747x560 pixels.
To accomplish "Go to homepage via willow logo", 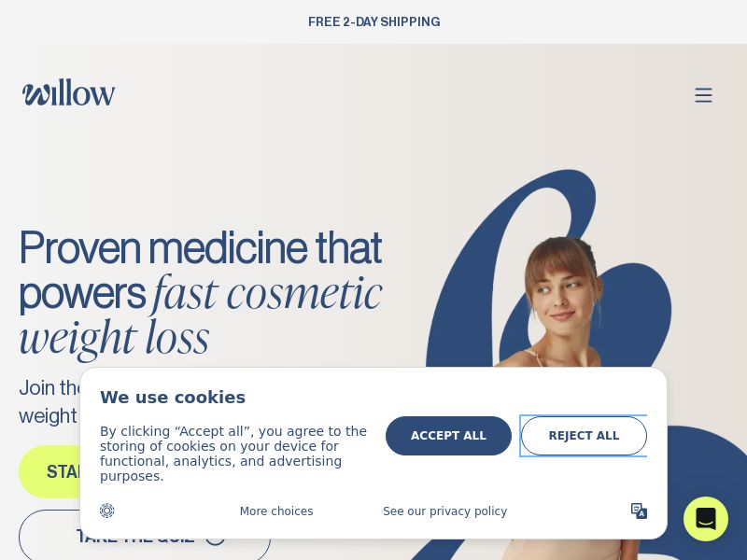I will [x=68, y=92].
